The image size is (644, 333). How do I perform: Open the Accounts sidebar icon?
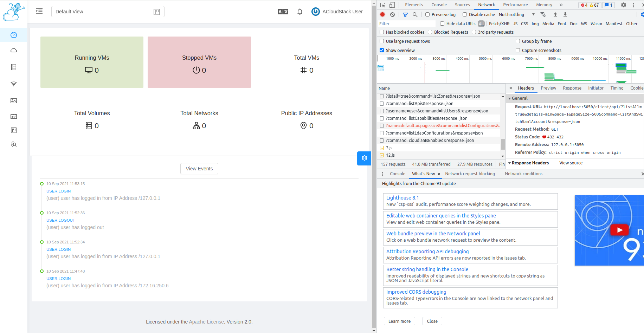point(14,144)
